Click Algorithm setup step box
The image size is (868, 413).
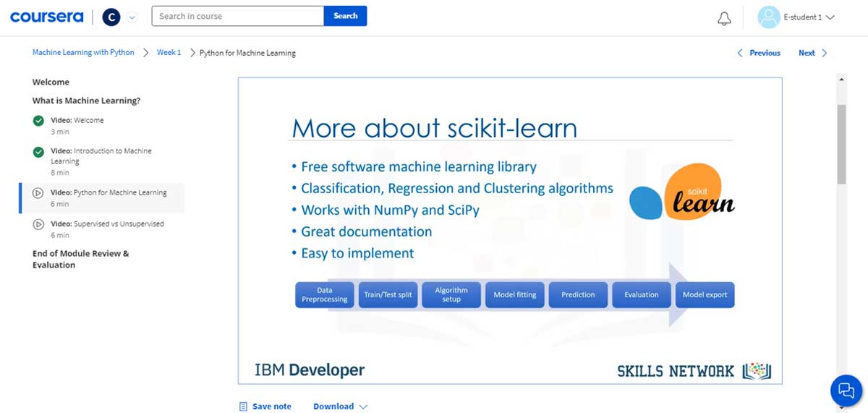pos(451,294)
